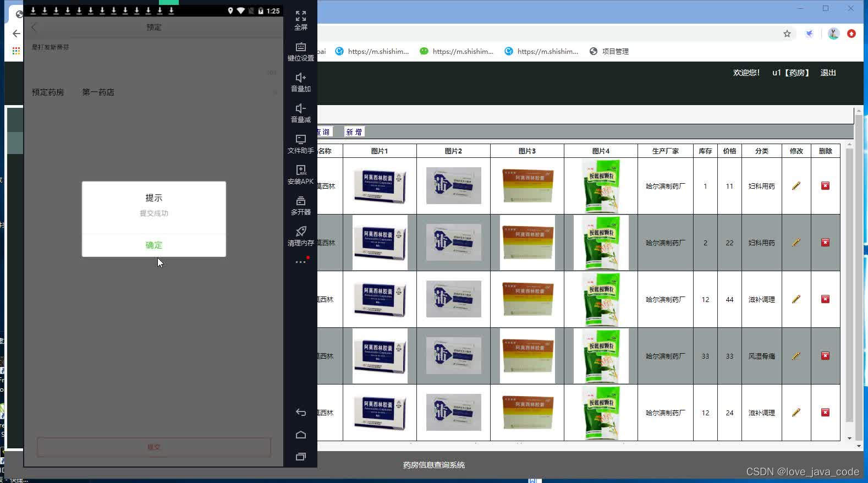Edit the row with price 24
This screenshot has width=868, height=483.
[x=796, y=413]
